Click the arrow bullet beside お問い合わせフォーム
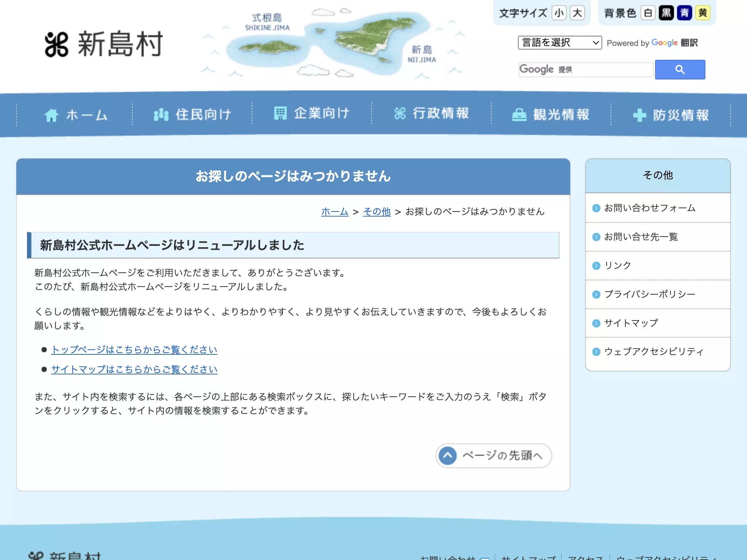This screenshot has height=560, width=747. (596, 208)
